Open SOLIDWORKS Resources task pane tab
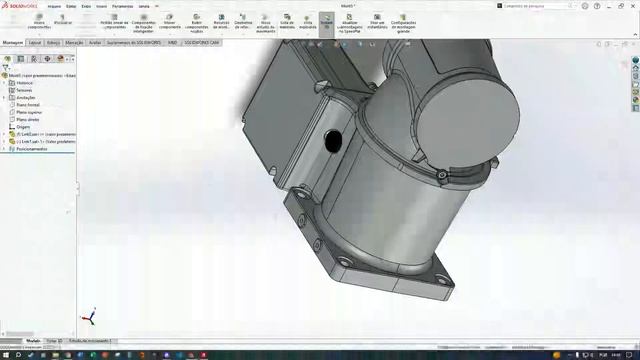This screenshot has width=640, height=360. coord(636,68)
